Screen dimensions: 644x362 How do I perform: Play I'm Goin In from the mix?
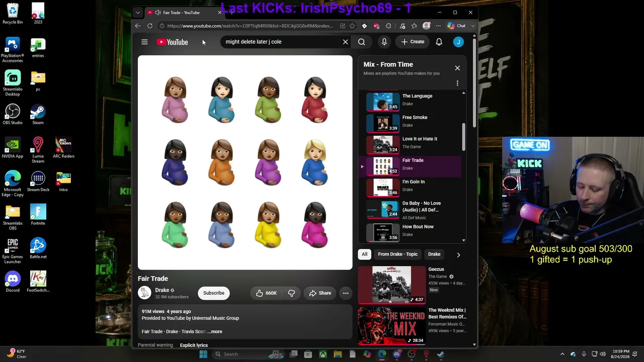pyautogui.click(x=411, y=187)
